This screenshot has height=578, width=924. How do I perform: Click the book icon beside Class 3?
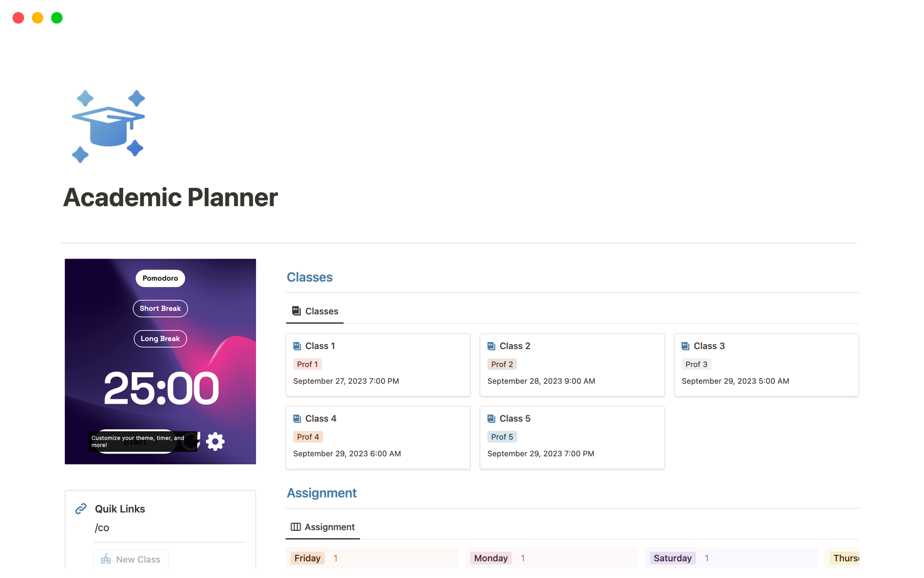(685, 345)
